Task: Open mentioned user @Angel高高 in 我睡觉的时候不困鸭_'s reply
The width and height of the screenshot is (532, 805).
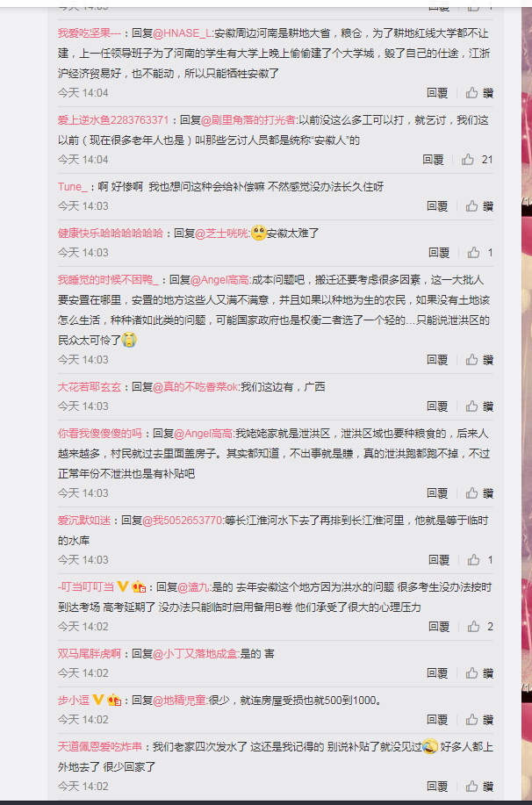Action: 219,280
